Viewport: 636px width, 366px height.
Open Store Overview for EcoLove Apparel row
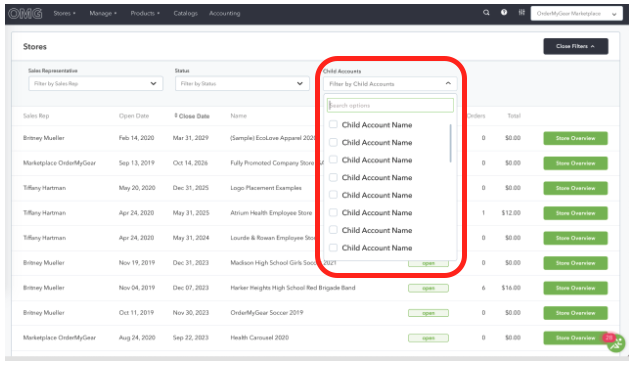point(576,138)
